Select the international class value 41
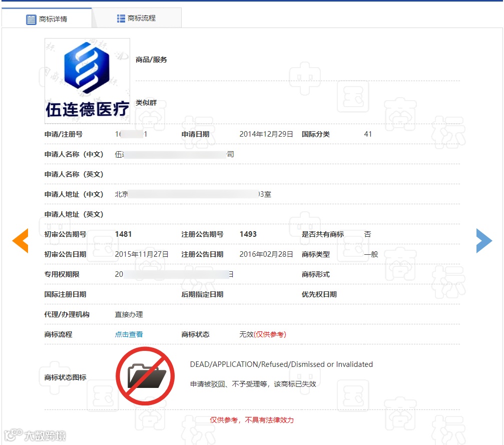Screen dimensions: 504x445 click(368, 134)
